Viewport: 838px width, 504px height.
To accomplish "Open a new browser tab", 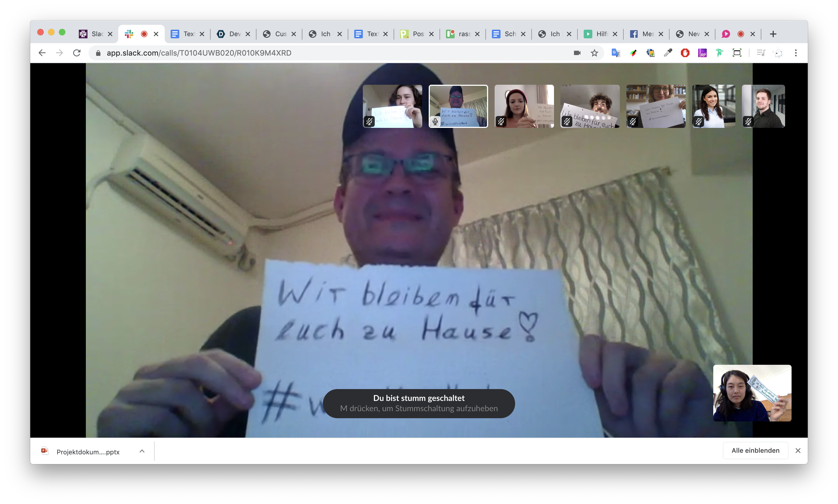I will pyautogui.click(x=773, y=34).
